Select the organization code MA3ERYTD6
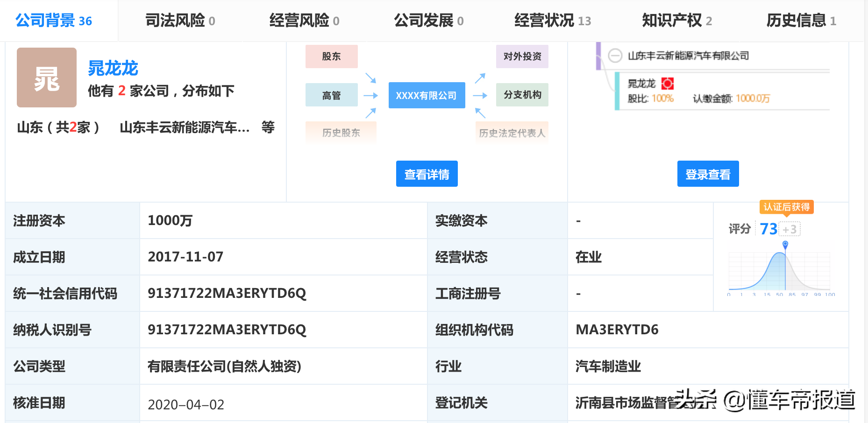 coord(617,330)
